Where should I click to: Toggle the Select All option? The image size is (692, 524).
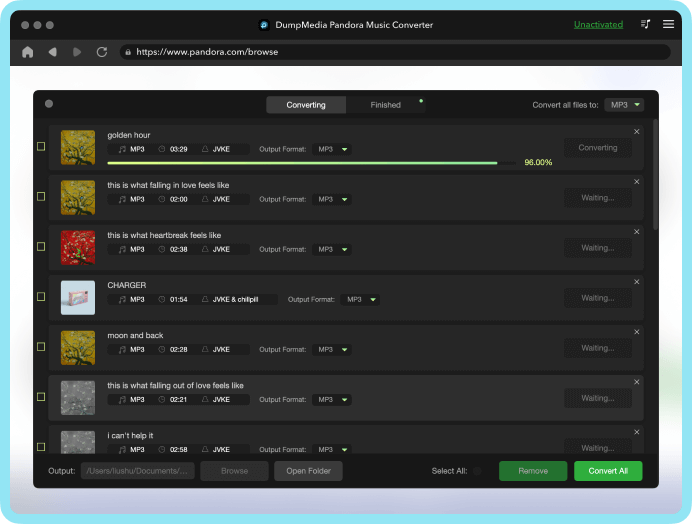[x=477, y=471]
